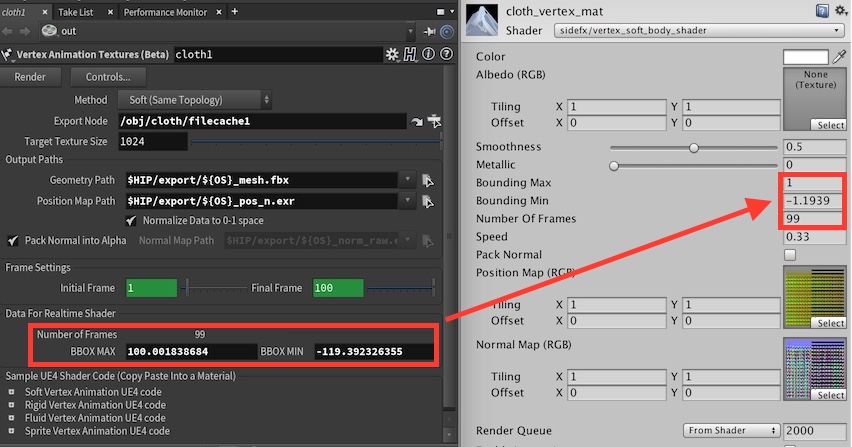The height and width of the screenshot is (447, 852).
Task: Open the gear settings menu beside cloth1
Action: [392, 54]
